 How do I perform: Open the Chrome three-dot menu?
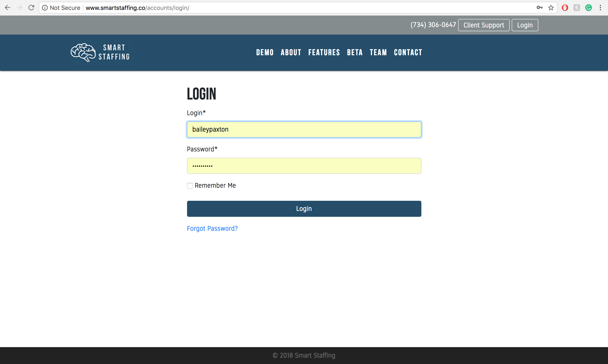tap(600, 8)
